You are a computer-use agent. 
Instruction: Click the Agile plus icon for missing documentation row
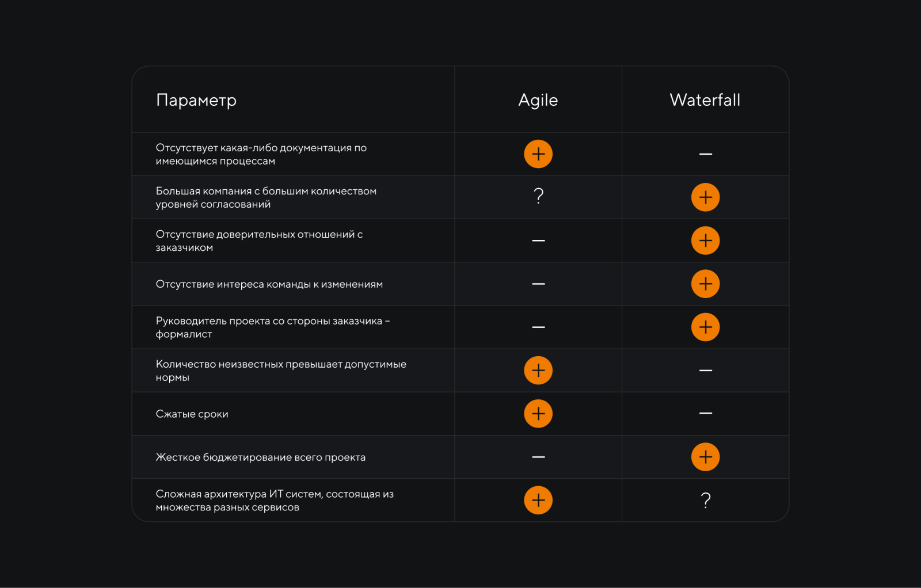(x=538, y=154)
